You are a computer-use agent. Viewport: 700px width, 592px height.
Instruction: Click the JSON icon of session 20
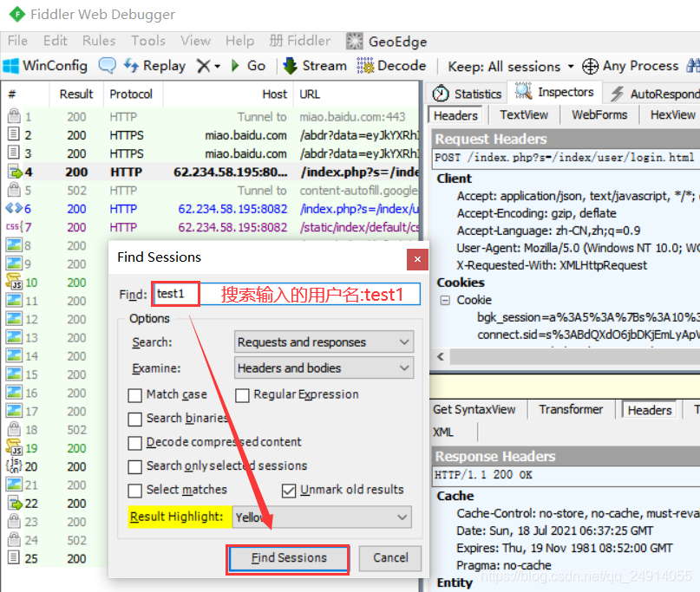click(14, 465)
